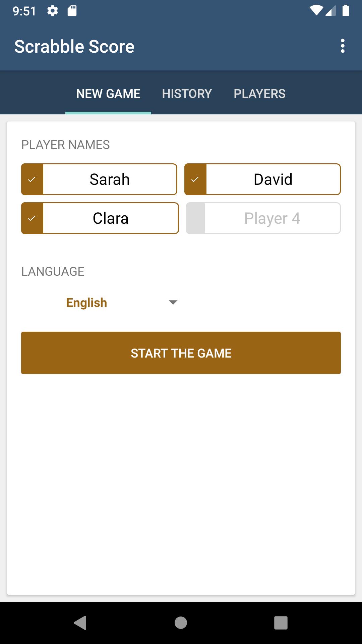Open the three-dot overflow menu
362x644 pixels.
343,46
